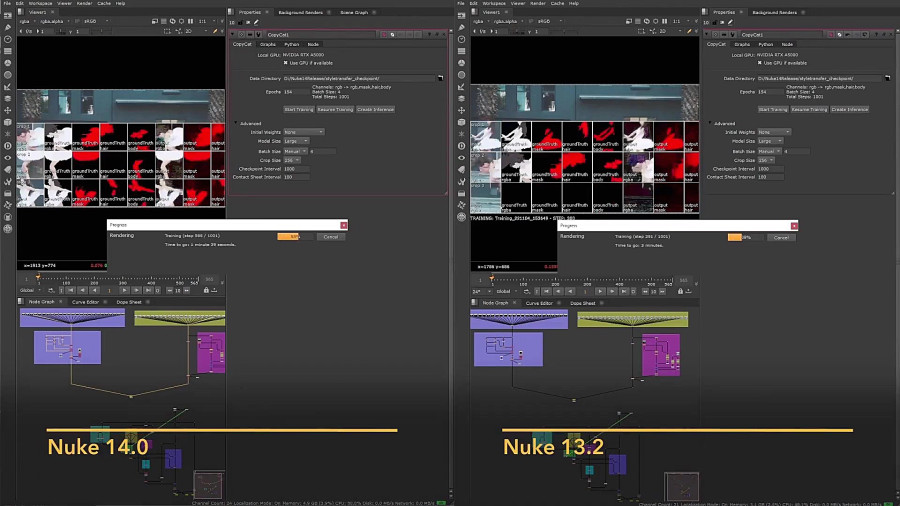Open Time nodes in Nuke 13.2 toolbar
900x506 pixels.
click(461, 39)
